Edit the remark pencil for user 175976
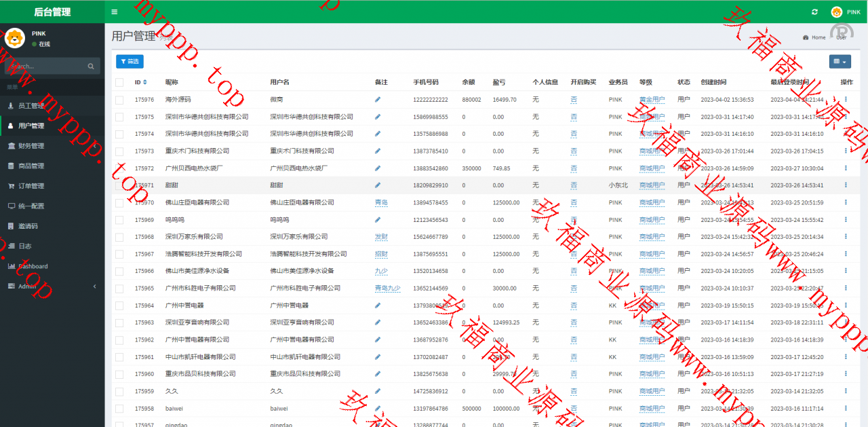Image resolution: width=868 pixels, height=427 pixels. pos(378,100)
